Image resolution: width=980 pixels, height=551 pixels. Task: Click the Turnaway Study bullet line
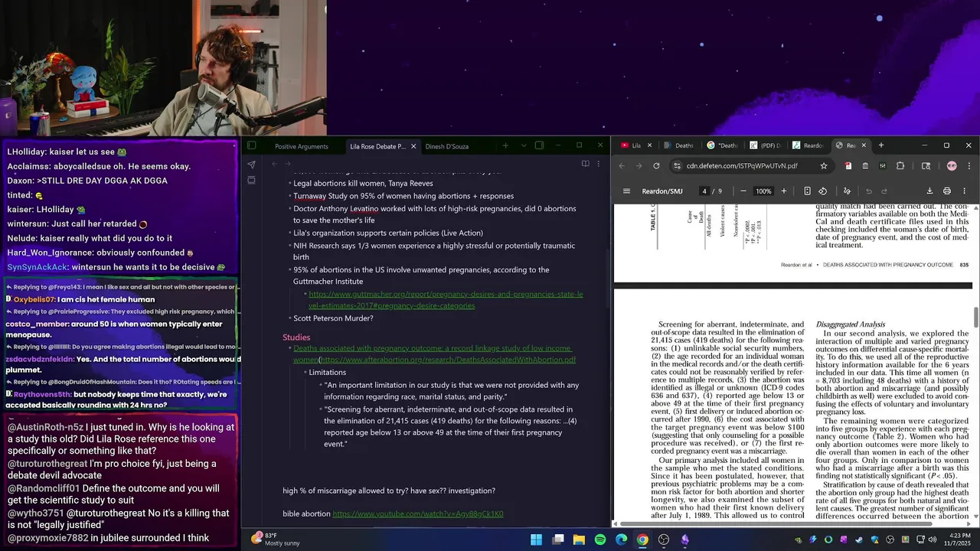(x=403, y=196)
